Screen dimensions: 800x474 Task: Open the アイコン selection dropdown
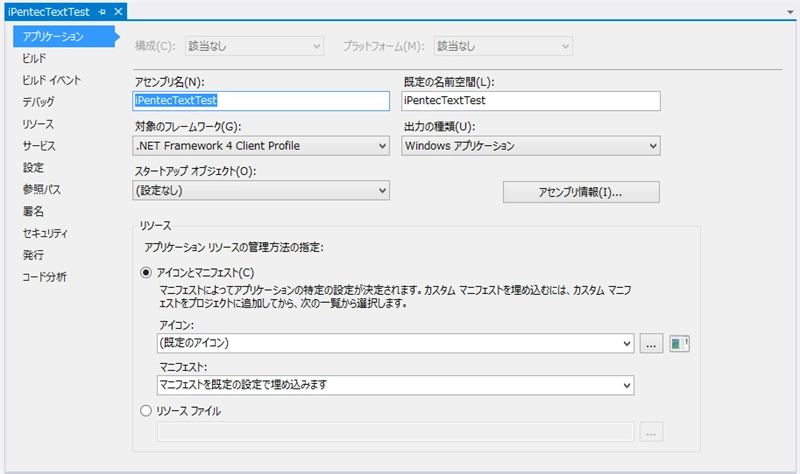395,344
